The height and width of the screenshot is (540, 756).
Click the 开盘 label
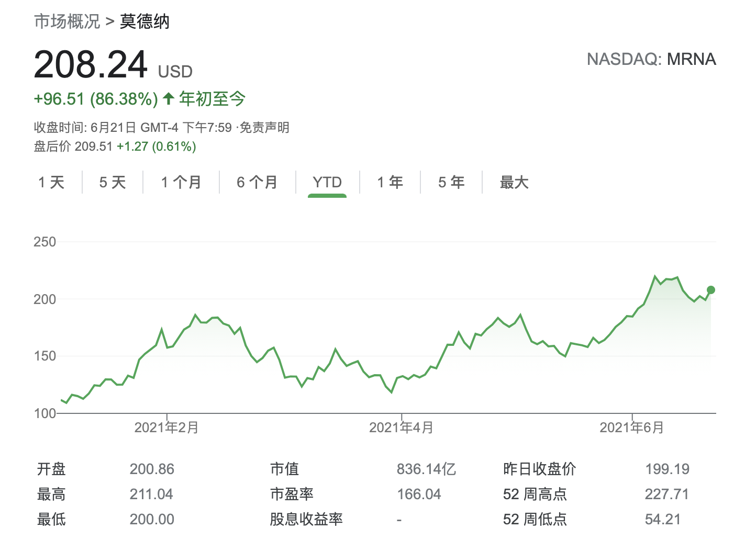coord(51,469)
